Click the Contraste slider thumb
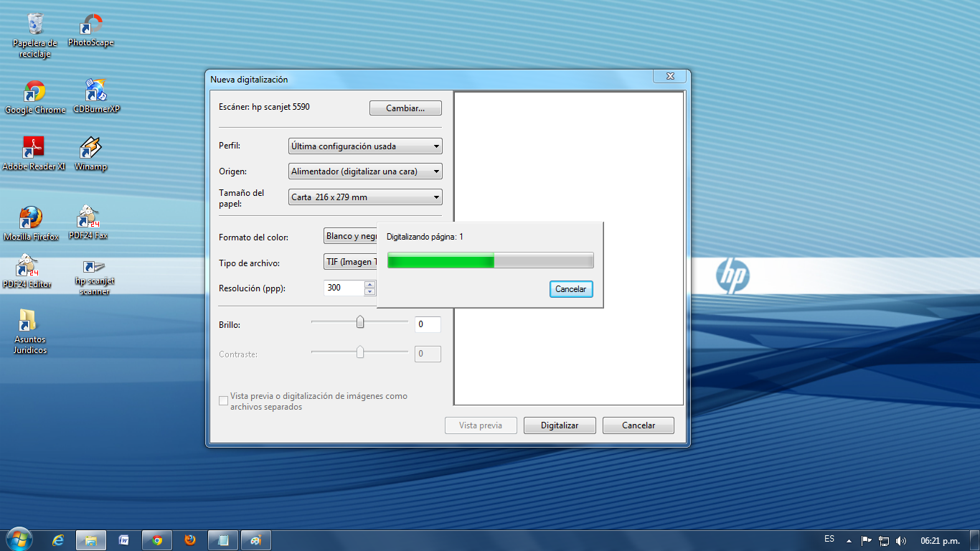Image resolution: width=980 pixels, height=551 pixels. 360,352
